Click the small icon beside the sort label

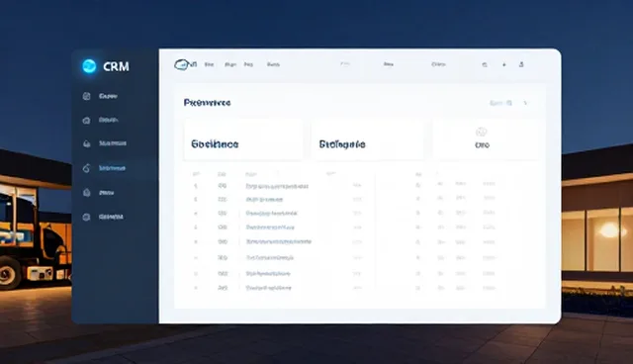click(x=509, y=103)
